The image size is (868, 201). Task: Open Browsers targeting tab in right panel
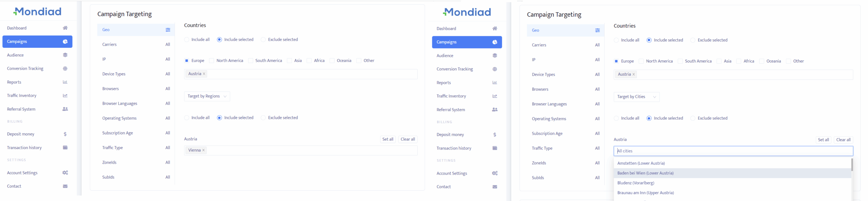(566, 89)
